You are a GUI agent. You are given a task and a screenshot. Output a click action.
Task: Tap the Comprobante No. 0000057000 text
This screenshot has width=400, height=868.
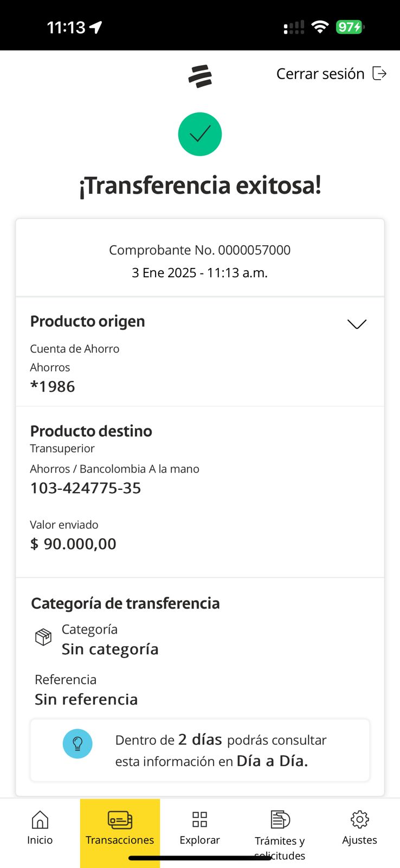(x=199, y=250)
